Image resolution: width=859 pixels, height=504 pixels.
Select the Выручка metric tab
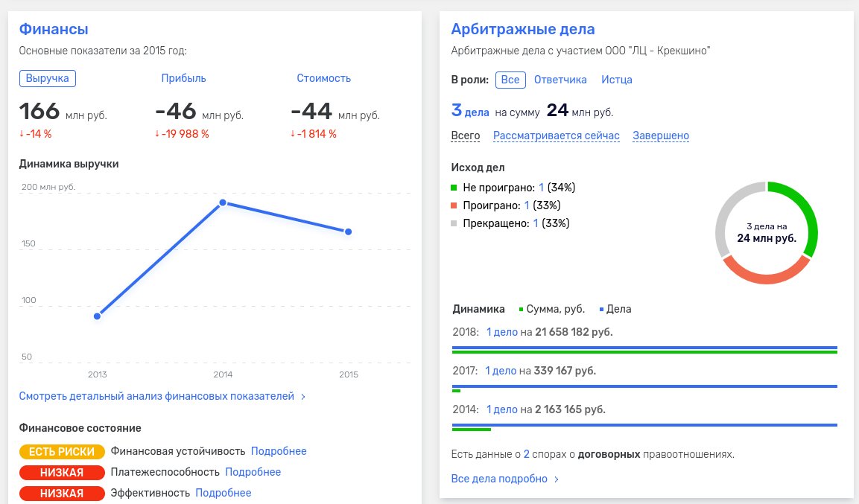pos(48,78)
